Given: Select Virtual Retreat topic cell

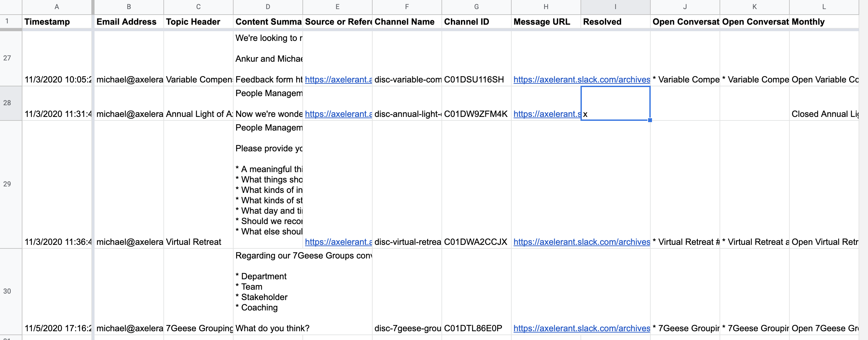Looking at the screenshot, I should coord(198,184).
